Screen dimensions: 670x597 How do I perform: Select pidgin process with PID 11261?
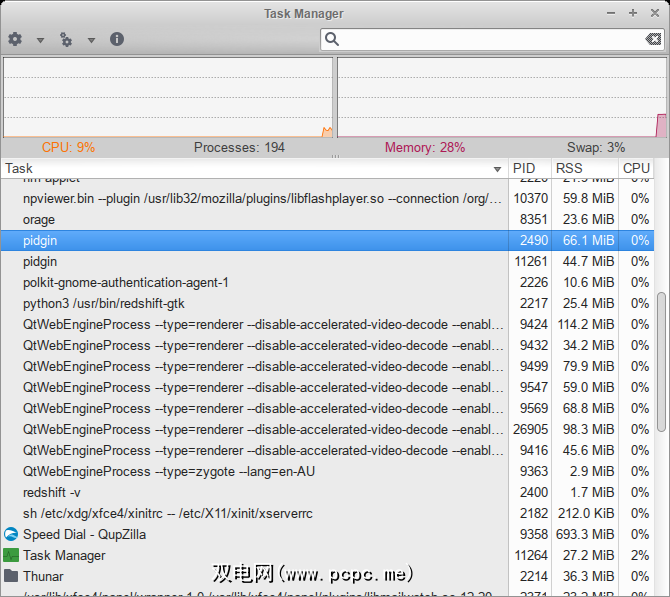tap(40, 261)
